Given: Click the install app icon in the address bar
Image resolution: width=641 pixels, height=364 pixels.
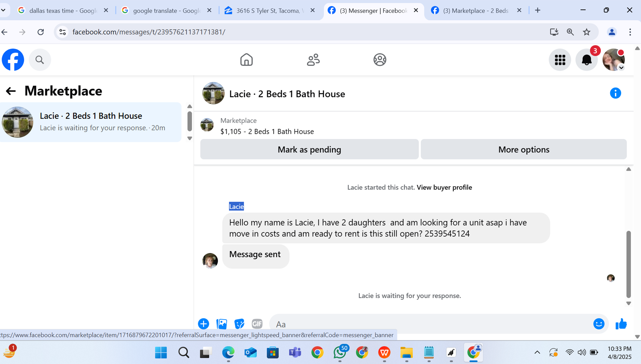Looking at the screenshot, I should [x=554, y=32].
